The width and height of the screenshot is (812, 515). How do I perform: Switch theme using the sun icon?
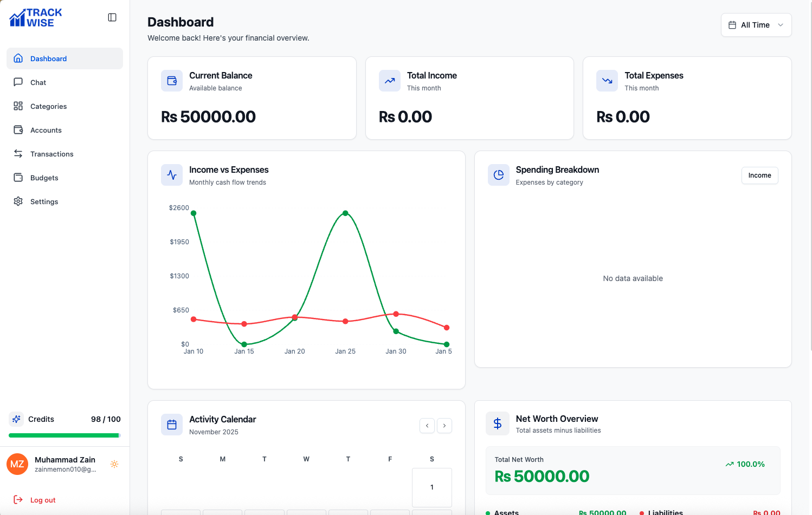114,464
